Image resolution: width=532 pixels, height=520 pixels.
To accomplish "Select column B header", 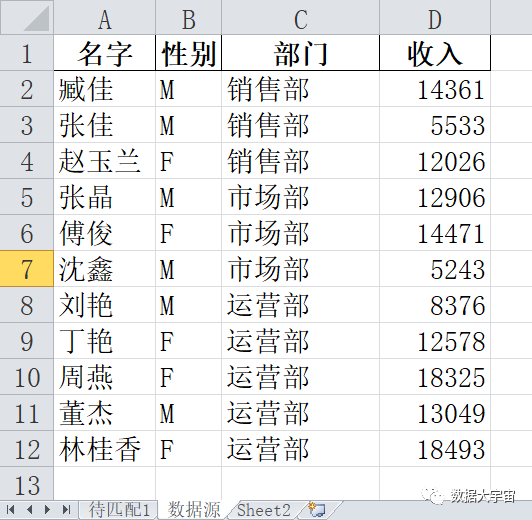I will click(x=188, y=18).
